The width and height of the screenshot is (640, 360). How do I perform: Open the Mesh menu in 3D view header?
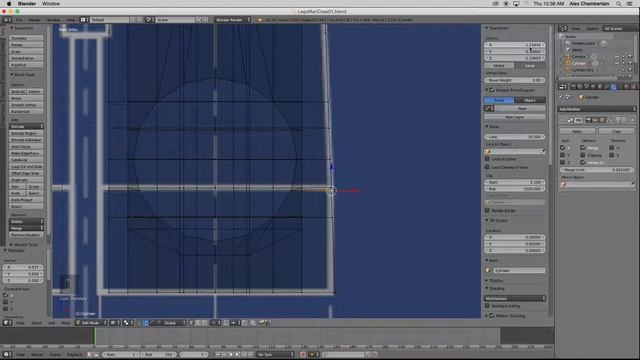click(x=65, y=323)
